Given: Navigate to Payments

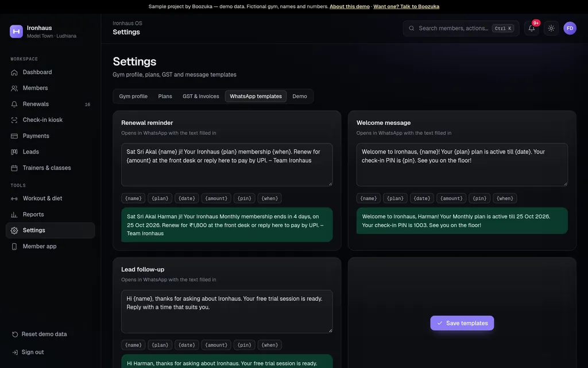Looking at the screenshot, I should point(51,136).
